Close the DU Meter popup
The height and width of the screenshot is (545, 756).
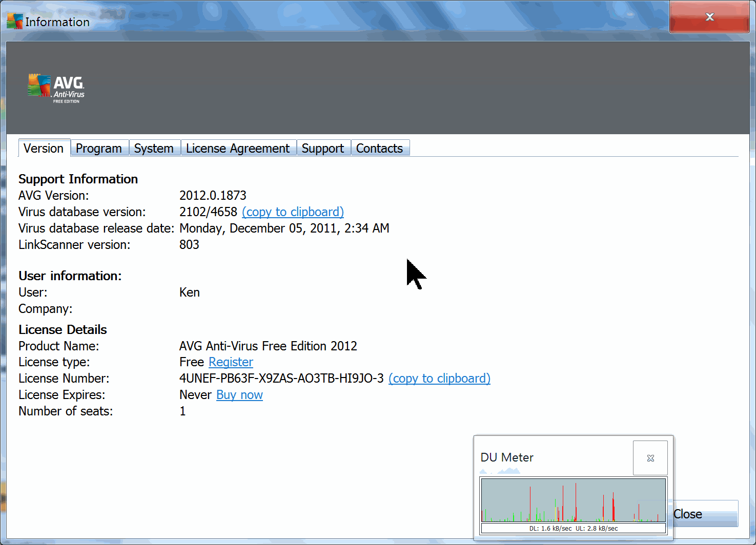pyautogui.click(x=650, y=458)
